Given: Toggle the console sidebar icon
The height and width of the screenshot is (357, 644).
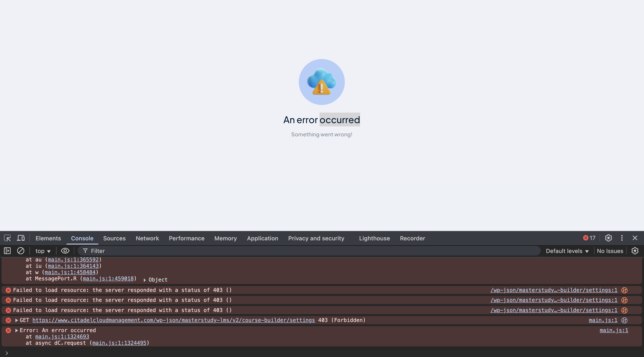Looking at the screenshot, I should point(7,251).
